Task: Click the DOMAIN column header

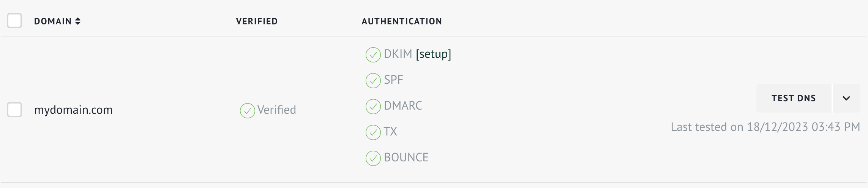Action: (53, 21)
